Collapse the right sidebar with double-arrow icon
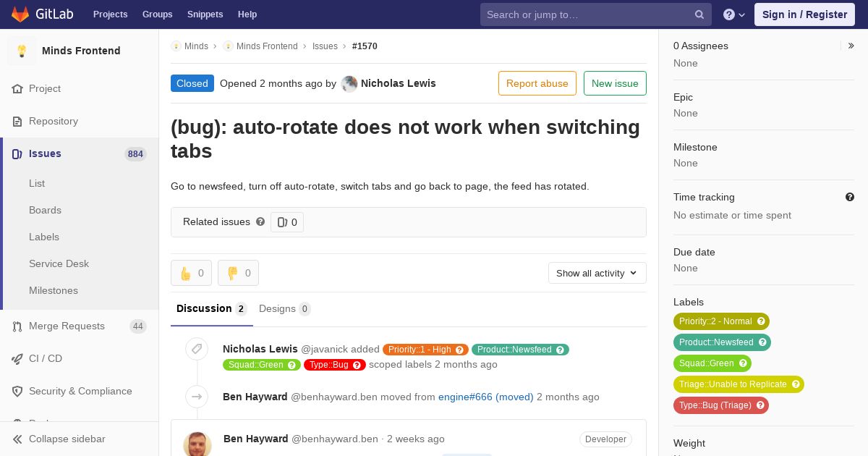The height and width of the screenshot is (456, 868). click(x=851, y=46)
